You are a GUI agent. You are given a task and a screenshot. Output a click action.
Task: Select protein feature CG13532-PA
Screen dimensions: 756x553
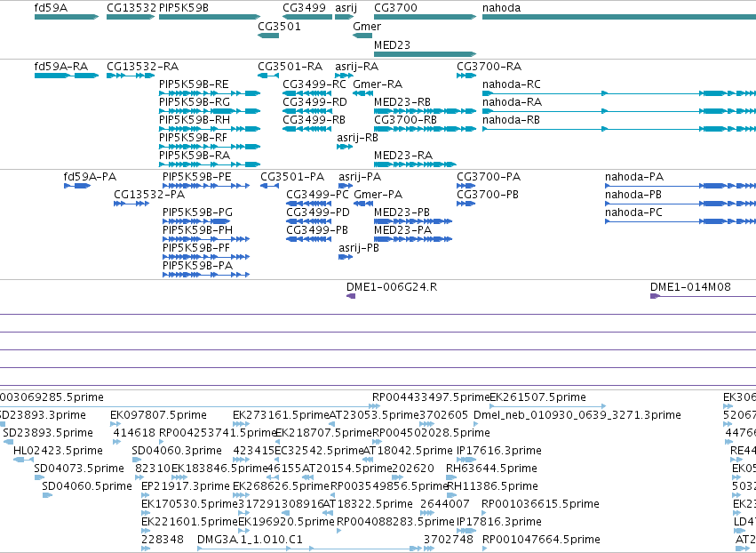tap(131, 204)
